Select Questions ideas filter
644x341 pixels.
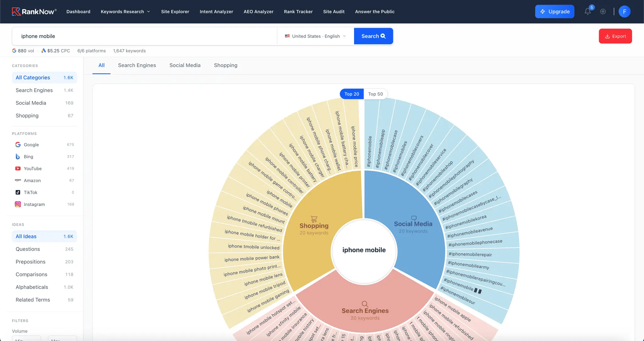pos(44,249)
